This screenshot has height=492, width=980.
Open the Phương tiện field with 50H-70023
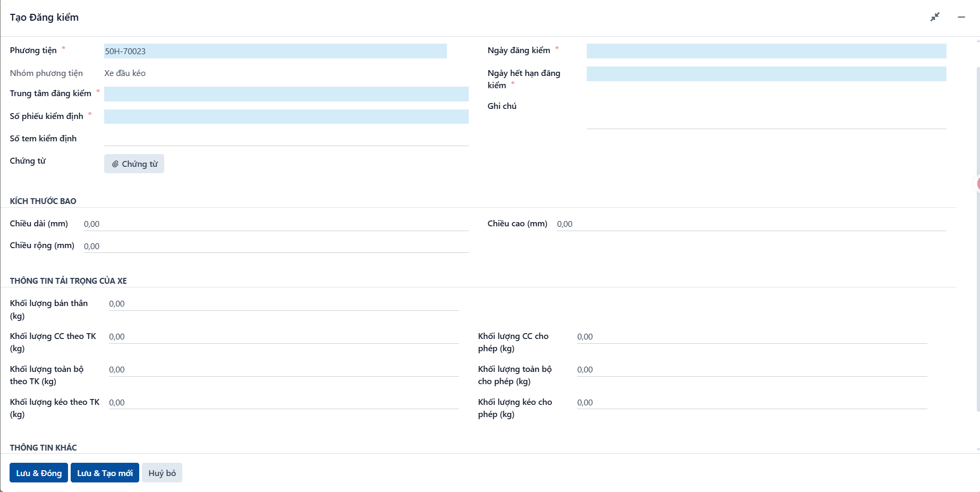tap(275, 51)
